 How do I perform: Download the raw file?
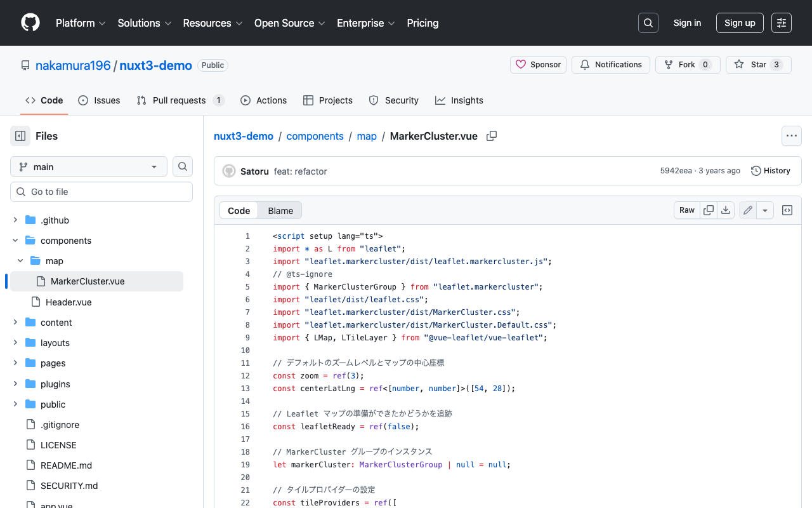726,210
